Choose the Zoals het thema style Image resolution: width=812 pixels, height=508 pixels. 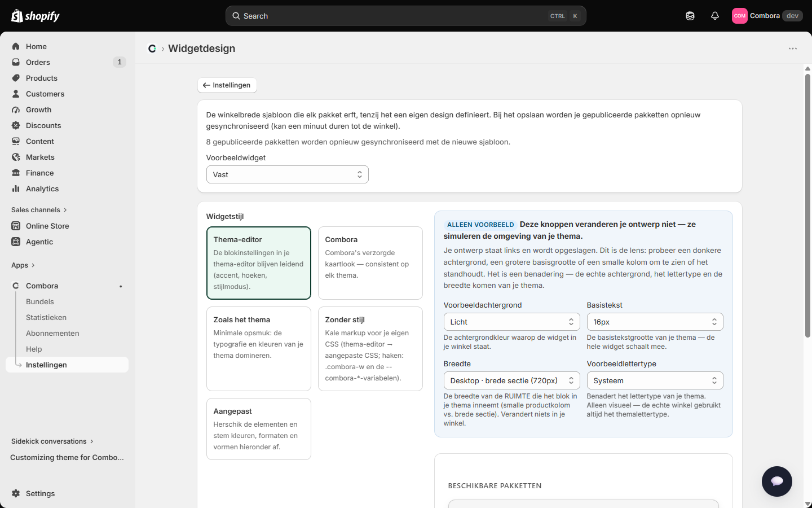[259, 349]
